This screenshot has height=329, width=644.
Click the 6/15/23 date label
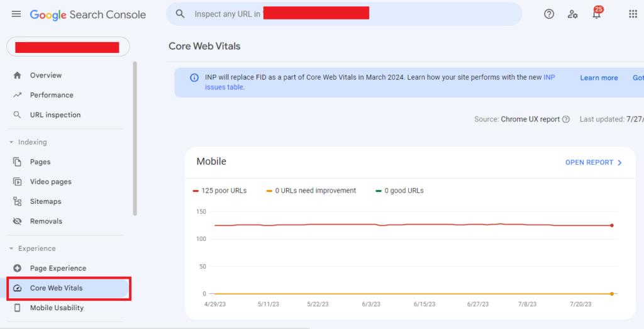pos(425,304)
